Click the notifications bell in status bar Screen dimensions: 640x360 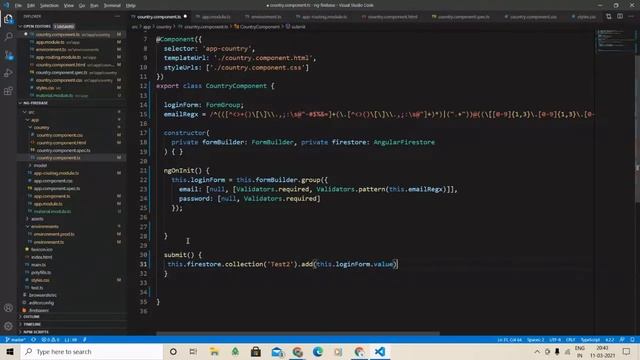632,340
